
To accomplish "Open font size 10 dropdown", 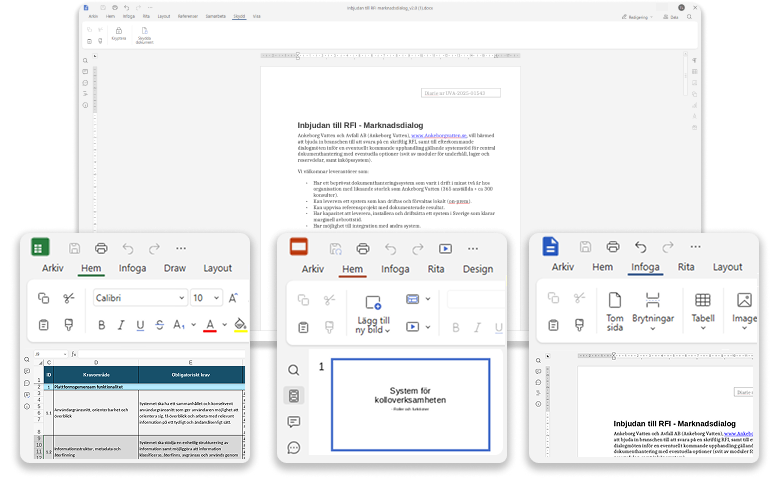I will tap(216, 298).
